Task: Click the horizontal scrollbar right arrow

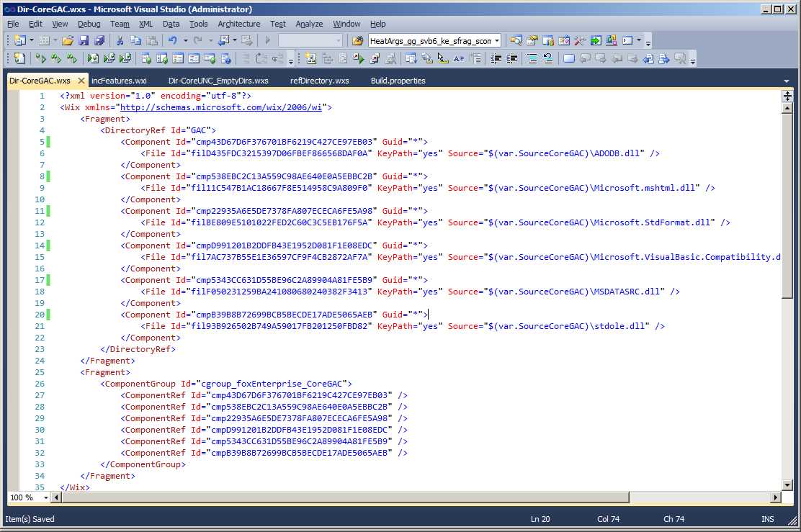Action: point(776,497)
